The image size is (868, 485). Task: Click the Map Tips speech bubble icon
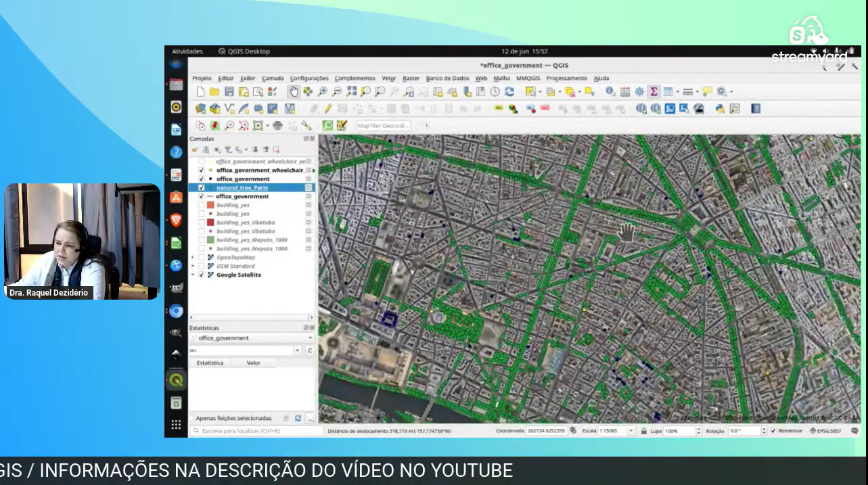click(707, 92)
